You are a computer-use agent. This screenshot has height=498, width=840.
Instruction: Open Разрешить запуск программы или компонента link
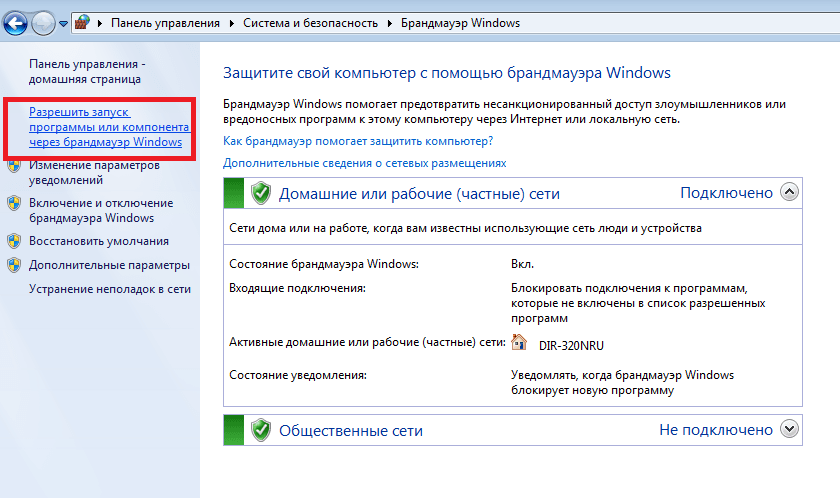pos(109,127)
